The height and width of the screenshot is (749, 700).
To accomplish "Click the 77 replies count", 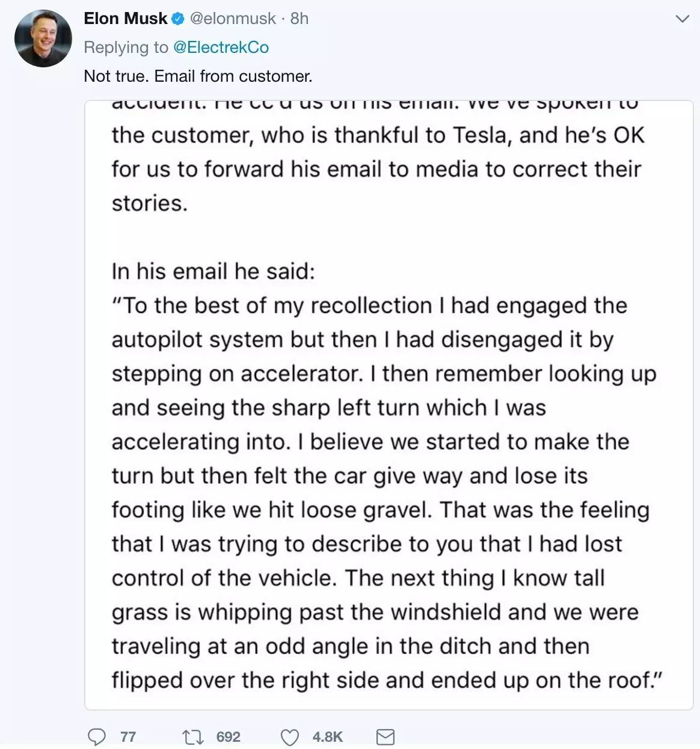I will [x=127, y=737].
